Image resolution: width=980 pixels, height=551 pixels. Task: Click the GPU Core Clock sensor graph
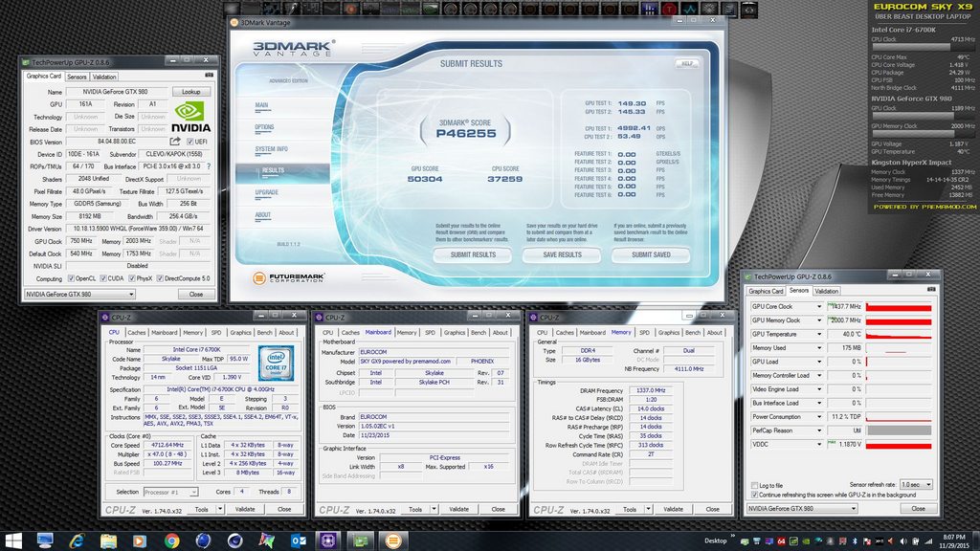pyautogui.click(x=898, y=306)
